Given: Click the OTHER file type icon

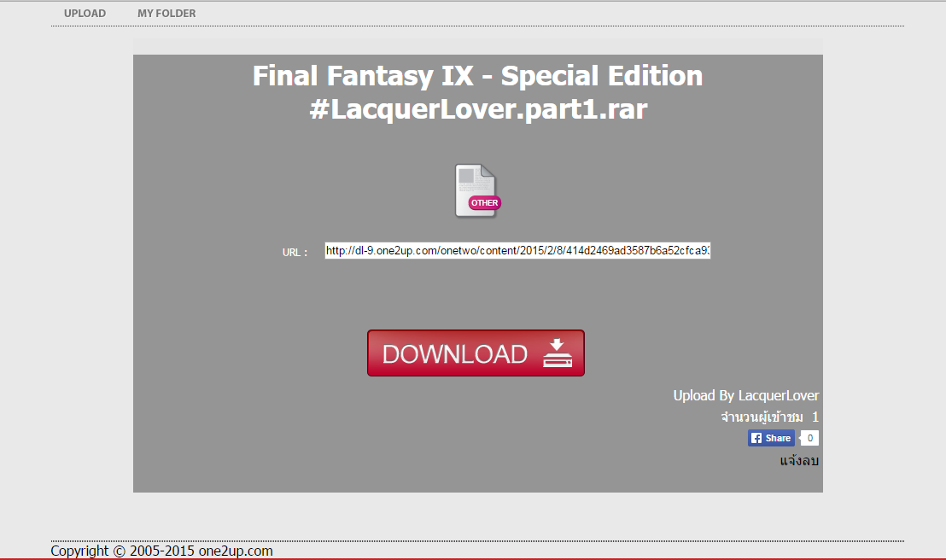Looking at the screenshot, I should point(478,190).
